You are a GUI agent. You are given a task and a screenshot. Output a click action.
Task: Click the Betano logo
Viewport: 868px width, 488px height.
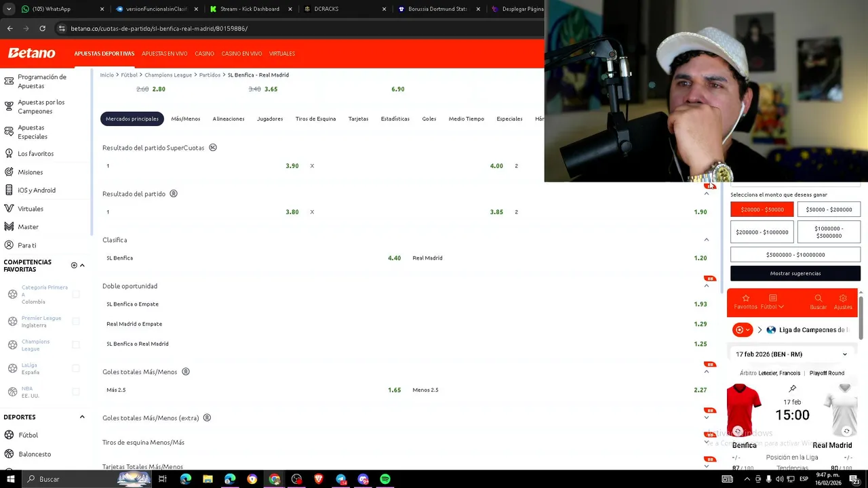point(31,53)
